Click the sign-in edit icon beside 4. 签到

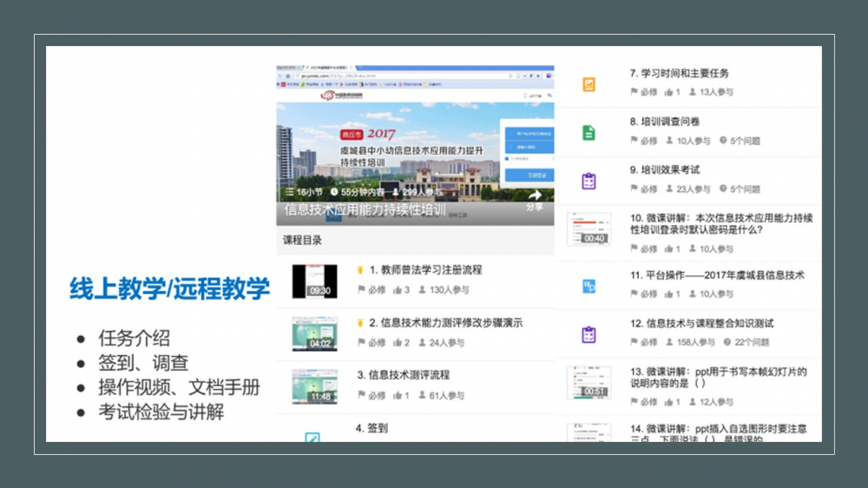click(312, 437)
